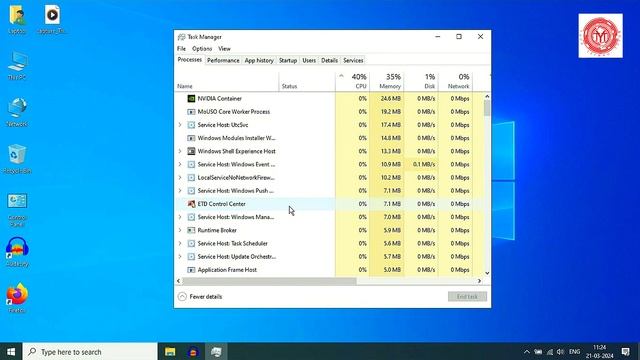Switch to the Performance tab

tap(223, 60)
